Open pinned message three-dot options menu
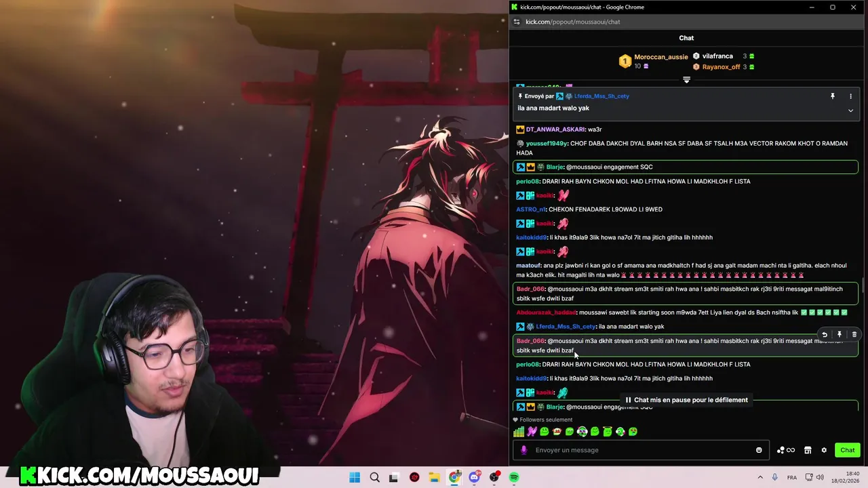The height and width of the screenshot is (488, 868). (x=850, y=96)
